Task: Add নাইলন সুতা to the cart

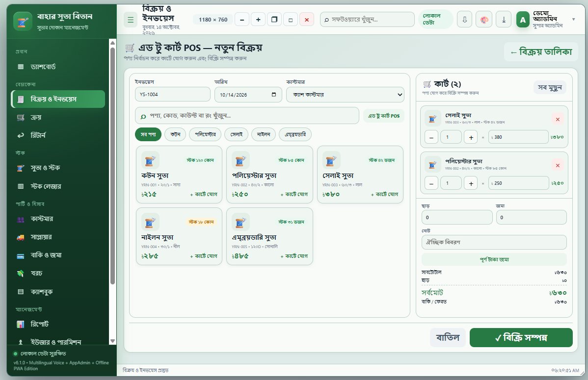Action: [204, 256]
